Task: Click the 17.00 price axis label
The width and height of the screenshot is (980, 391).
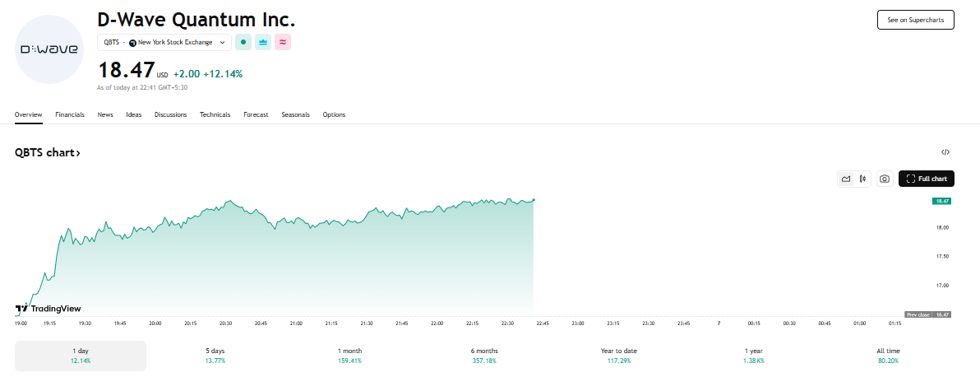Action: (942, 286)
